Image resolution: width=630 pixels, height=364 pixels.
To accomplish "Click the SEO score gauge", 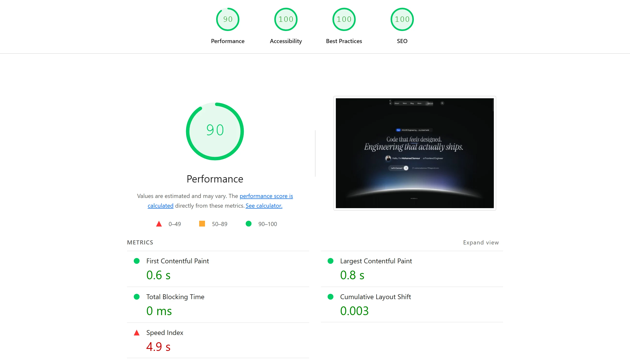I will coord(402,19).
